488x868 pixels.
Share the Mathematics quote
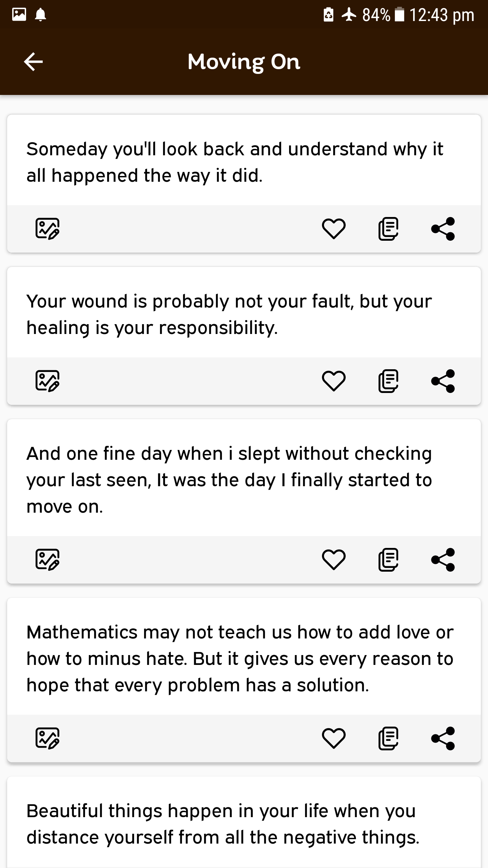tap(443, 738)
